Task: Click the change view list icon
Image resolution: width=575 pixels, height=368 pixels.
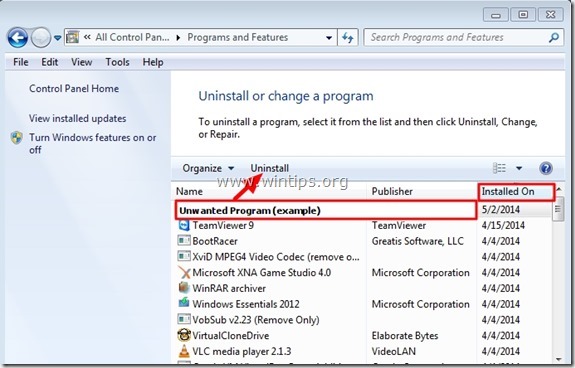Action: (499, 168)
